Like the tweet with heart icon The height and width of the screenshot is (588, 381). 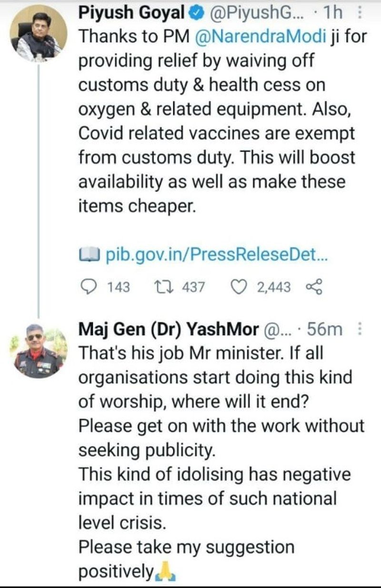(x=237, y=286)
